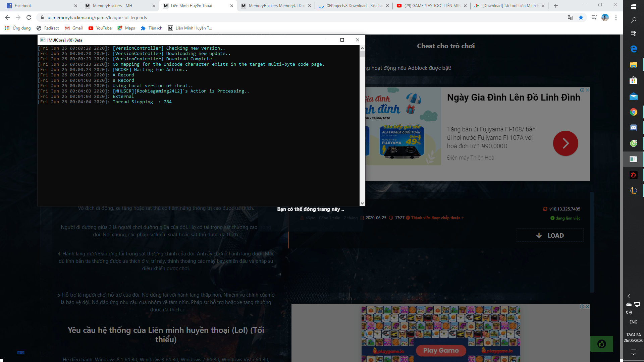Open Mail app from taskbar
This screenshot has width=644, height=362.
[x=634, y=97]
